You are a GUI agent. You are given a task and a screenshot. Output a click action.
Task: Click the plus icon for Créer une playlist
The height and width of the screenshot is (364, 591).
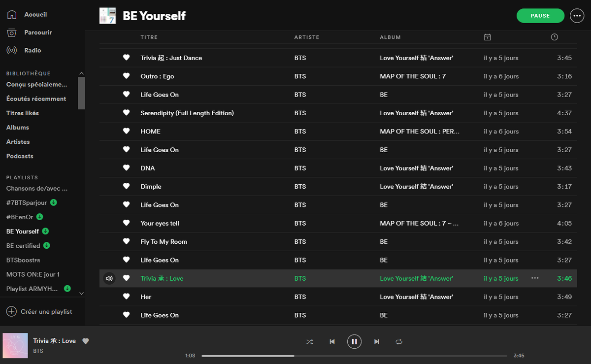coord(11,311)
